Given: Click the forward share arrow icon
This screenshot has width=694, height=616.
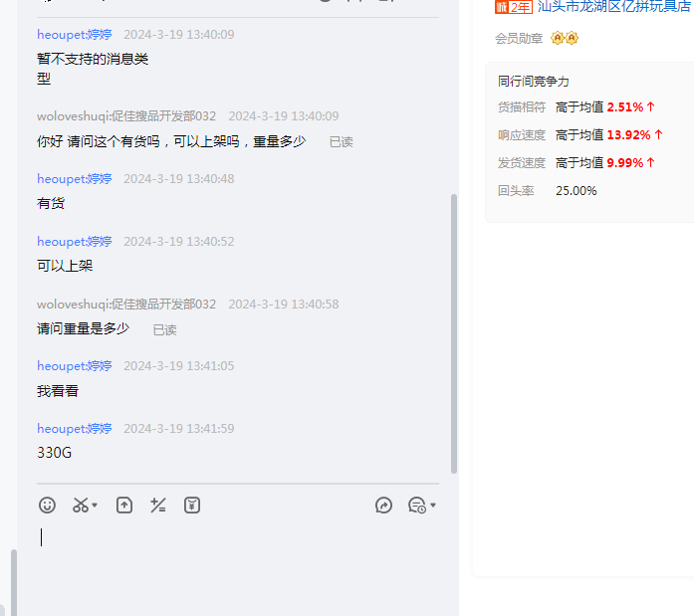Looking at the screenshot, I should pos(383,506).
